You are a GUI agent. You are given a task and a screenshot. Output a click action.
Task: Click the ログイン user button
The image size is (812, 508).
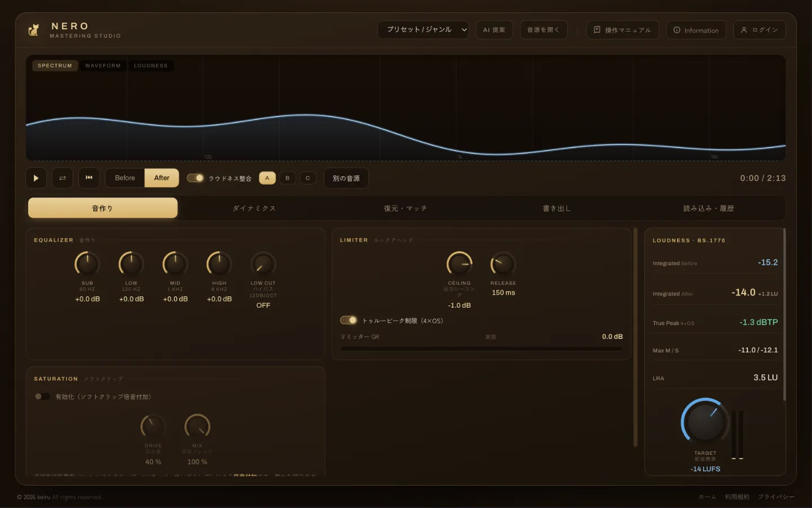tap(759, 30)
